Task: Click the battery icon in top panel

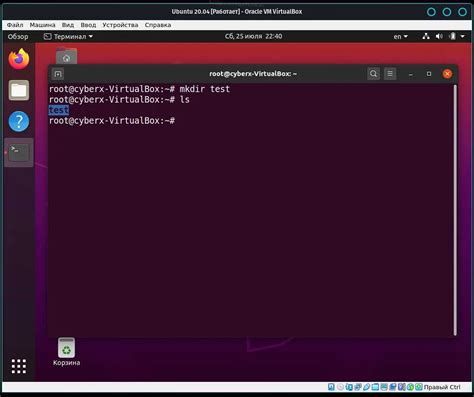Action: tap(452, 36)
